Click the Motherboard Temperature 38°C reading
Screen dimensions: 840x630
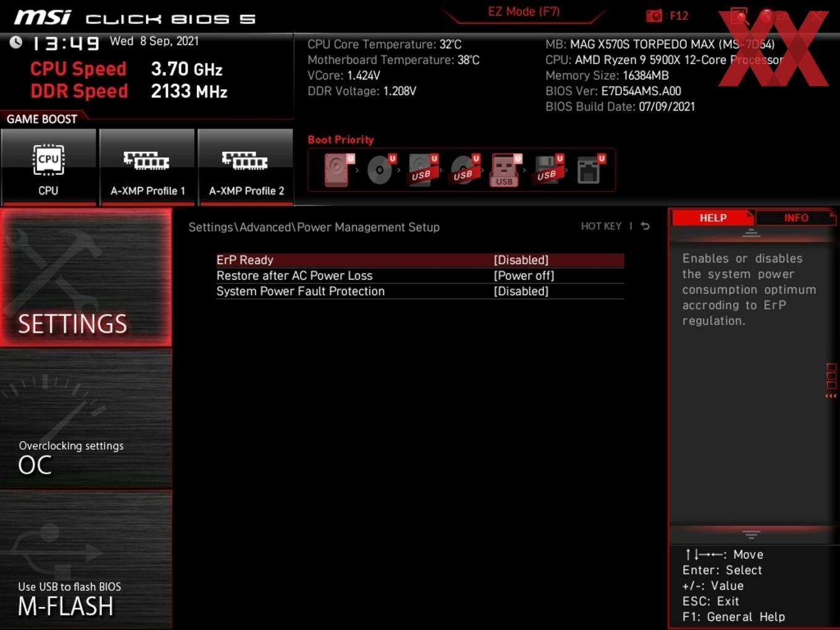(393, 60)
